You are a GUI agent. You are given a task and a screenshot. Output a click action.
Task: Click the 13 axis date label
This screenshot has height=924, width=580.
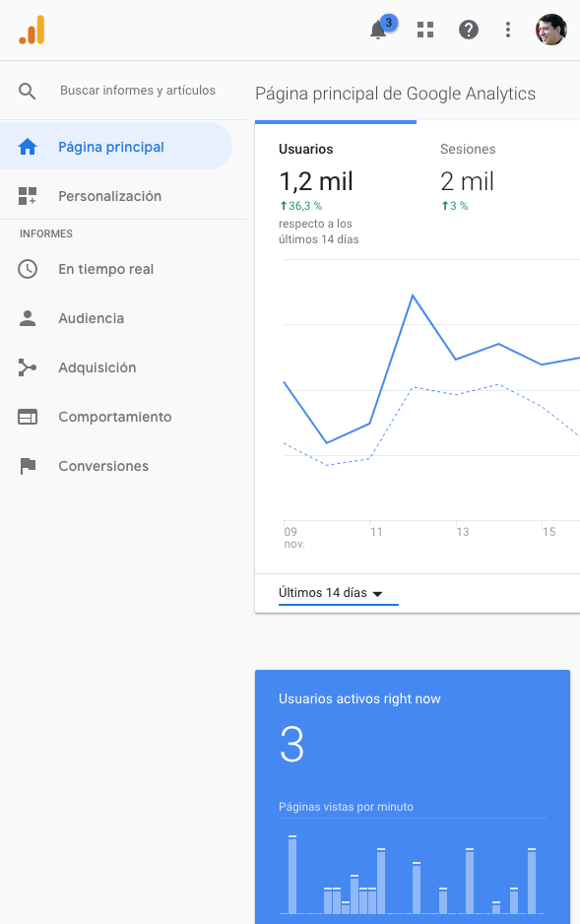462,532
